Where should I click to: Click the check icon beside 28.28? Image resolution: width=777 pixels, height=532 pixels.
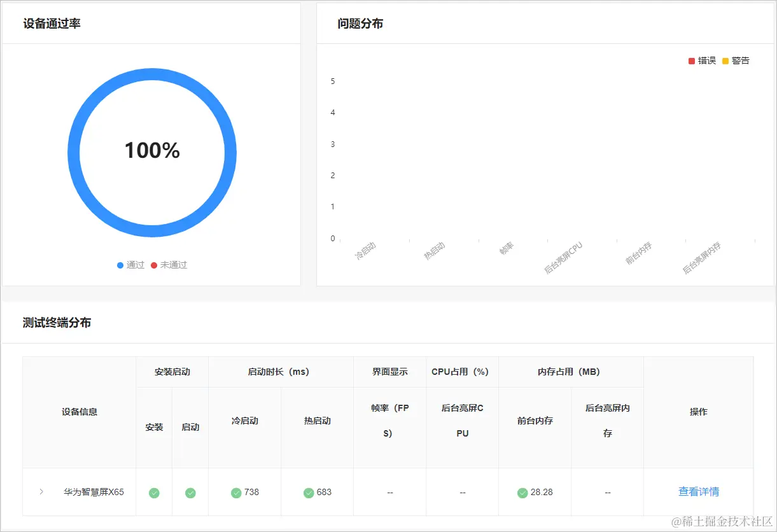pyautogui.click(x=522, y=493)
